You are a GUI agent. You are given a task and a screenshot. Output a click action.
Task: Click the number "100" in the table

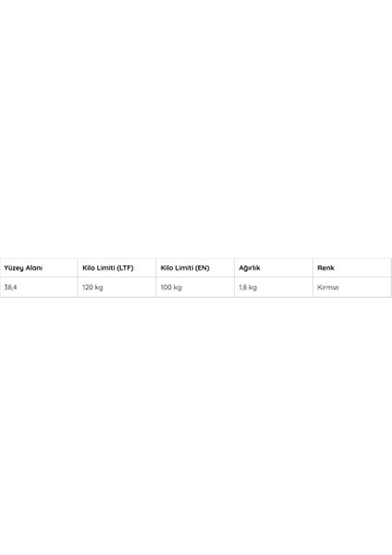click(165, 287)
